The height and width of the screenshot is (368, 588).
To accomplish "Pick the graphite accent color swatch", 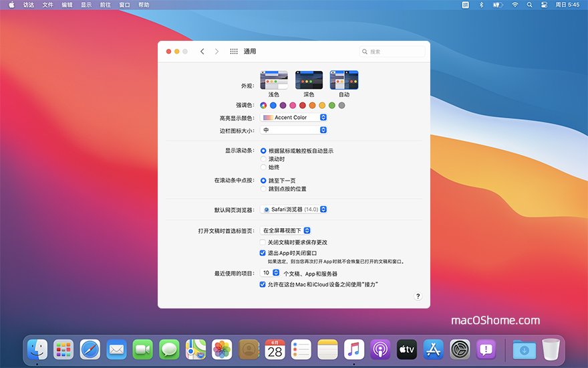I will tap(341, 106).
